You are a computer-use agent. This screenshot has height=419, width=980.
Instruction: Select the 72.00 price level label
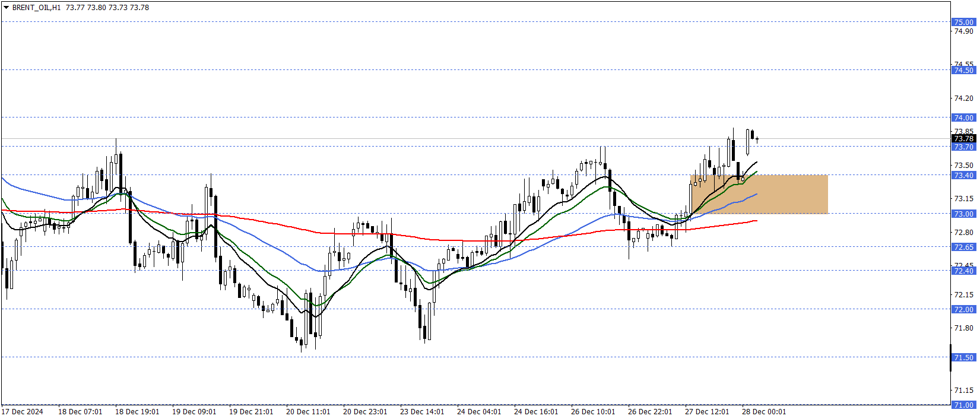(x=963, y=309)
